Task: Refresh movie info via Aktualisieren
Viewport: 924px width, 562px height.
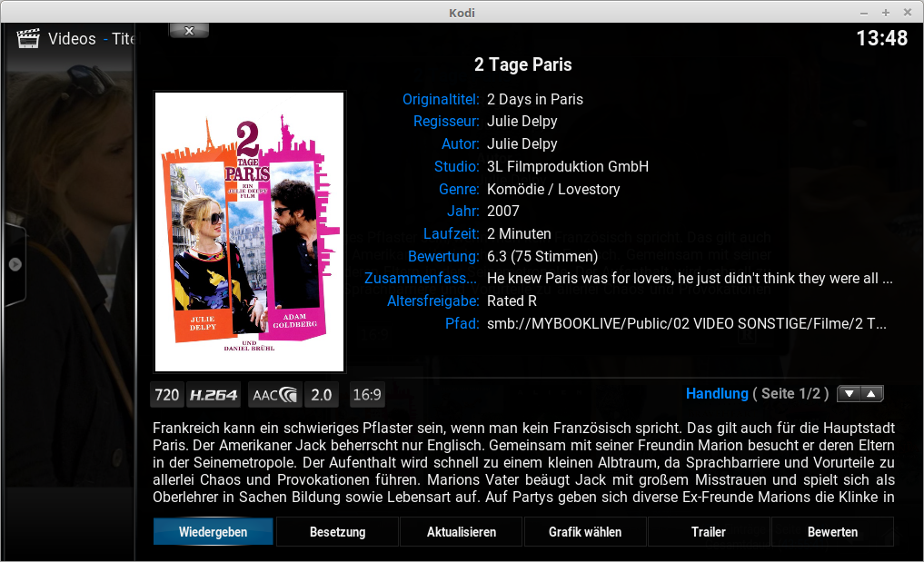Action: pyautogui.click(x=462, y=532)
